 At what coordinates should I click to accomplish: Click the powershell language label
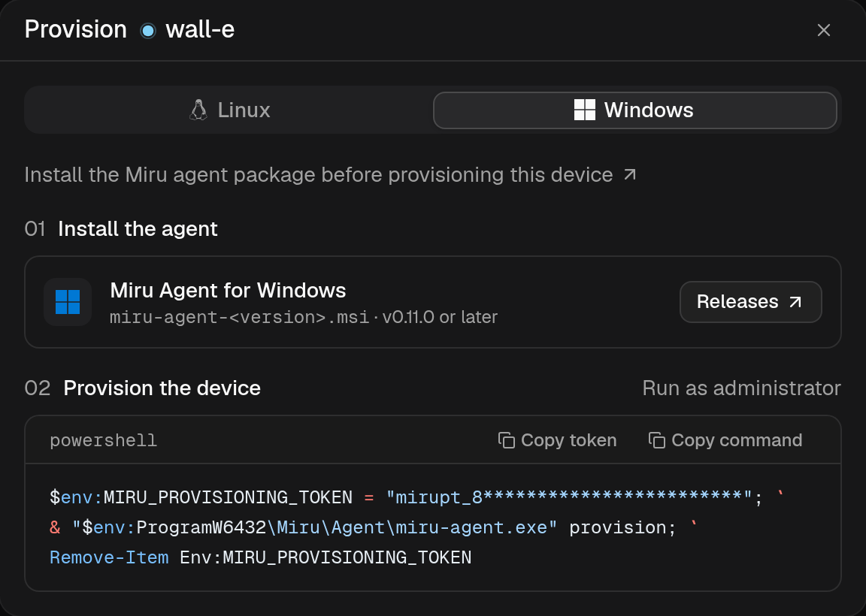click(103, 440)
